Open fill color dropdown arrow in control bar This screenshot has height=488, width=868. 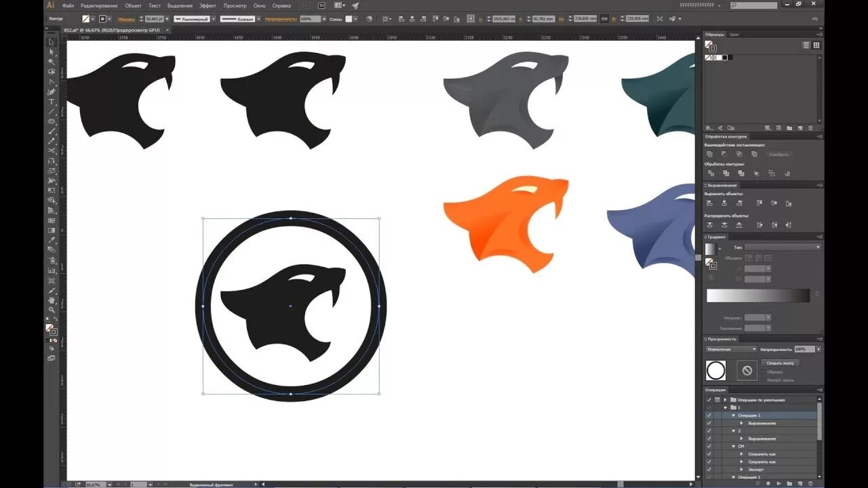click(x=93, y=19)
